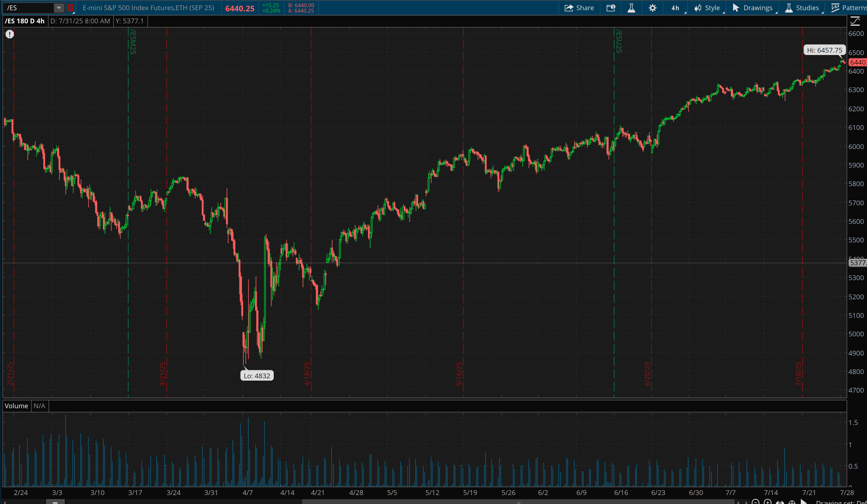Click the Lo: 4832 price bubble
This screenshot has width=867, height=504.
point(257,375)
